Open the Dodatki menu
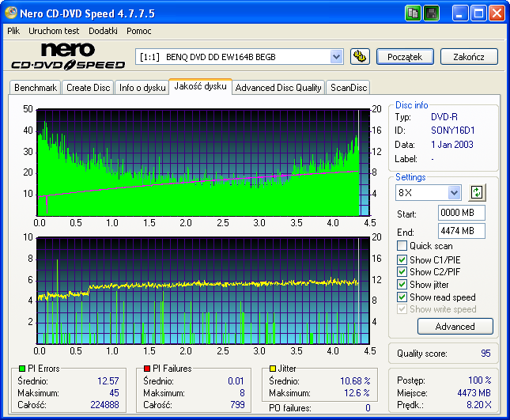This screenshot has height=420, width=510. (103, 31)
